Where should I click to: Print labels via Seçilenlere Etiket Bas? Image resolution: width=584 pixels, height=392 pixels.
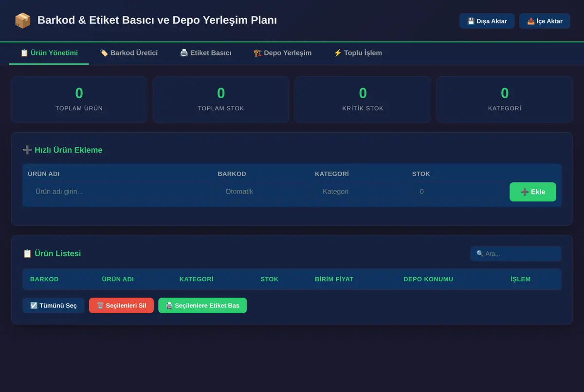202,305
